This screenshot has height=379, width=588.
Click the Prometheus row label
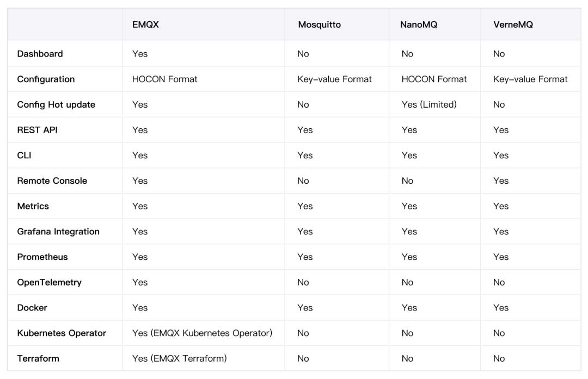tap(42, 257)
